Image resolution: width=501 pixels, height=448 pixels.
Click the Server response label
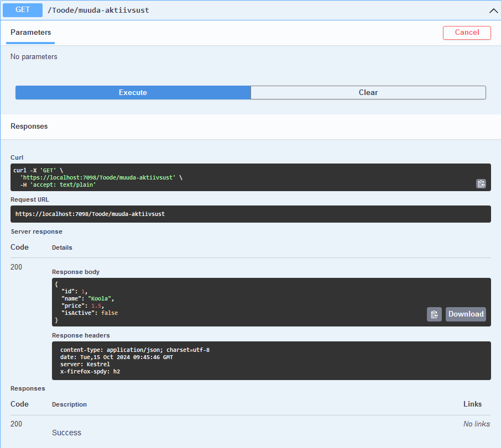click(x=36, y=231)
